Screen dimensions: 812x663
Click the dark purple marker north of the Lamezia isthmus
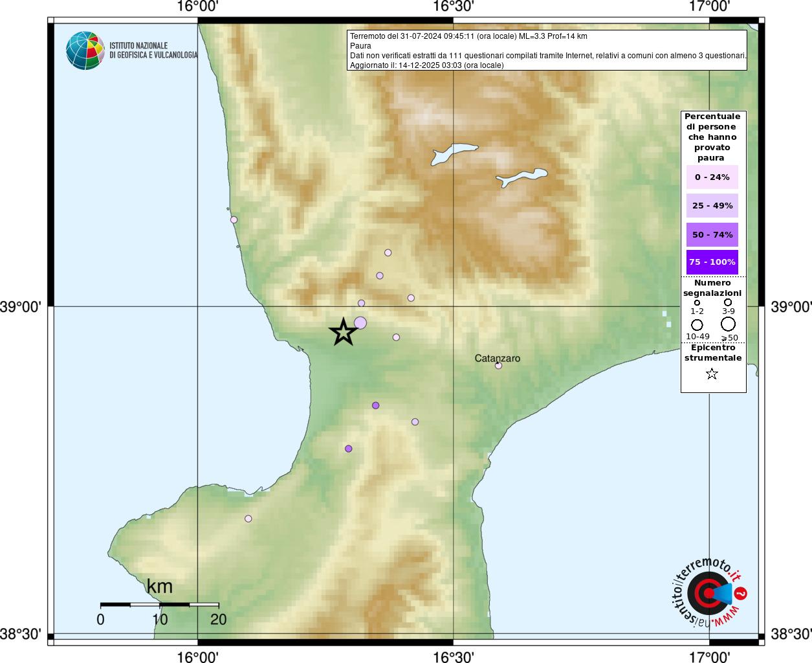[375, 405]
